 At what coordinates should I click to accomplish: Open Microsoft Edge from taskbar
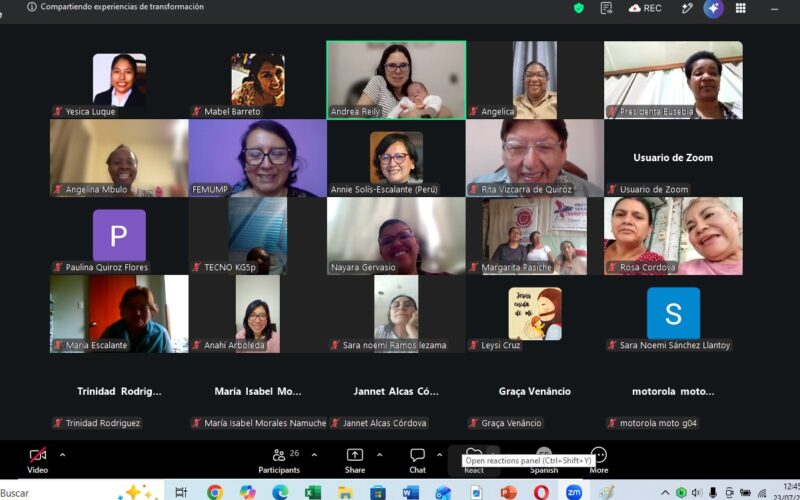(280, 492)
